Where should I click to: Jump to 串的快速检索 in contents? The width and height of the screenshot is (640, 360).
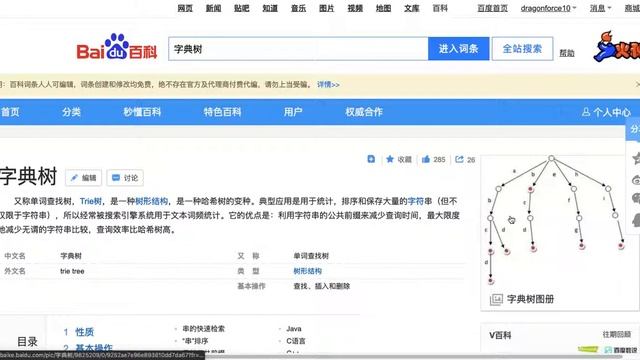coord(203,329)
